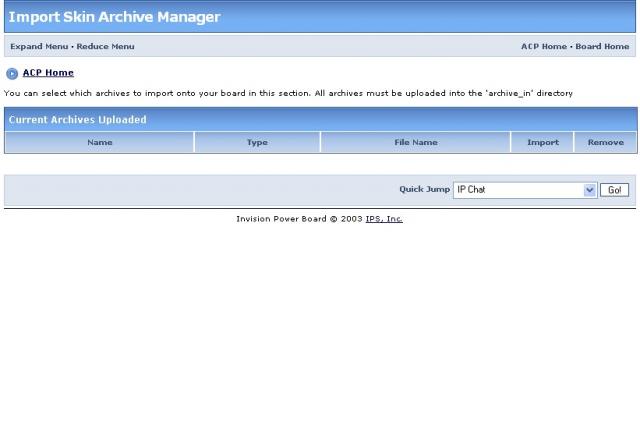Click the Reduce Menu link

105,47
